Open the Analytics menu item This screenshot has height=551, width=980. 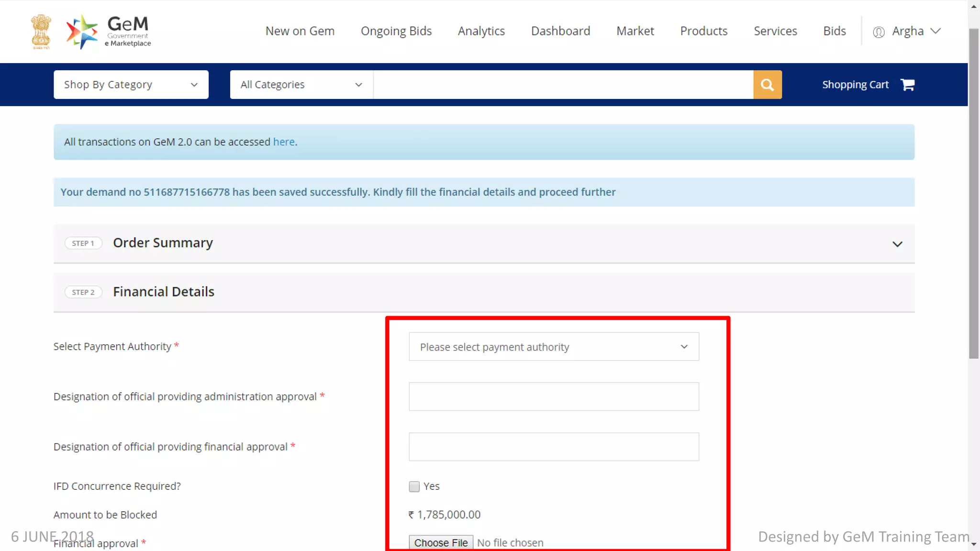tap(481, 31)
